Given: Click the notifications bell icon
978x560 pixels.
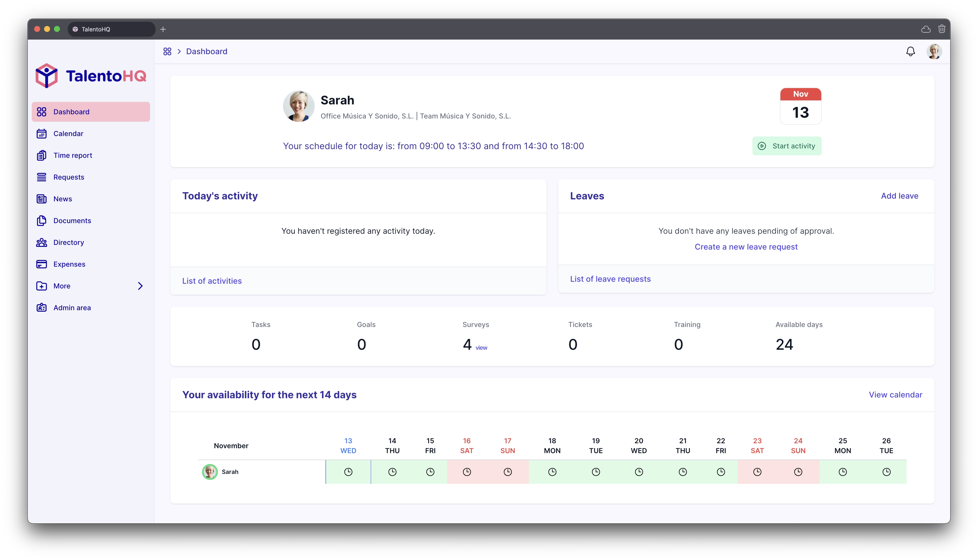Looking at the screenshot, I should coord(910,51).
